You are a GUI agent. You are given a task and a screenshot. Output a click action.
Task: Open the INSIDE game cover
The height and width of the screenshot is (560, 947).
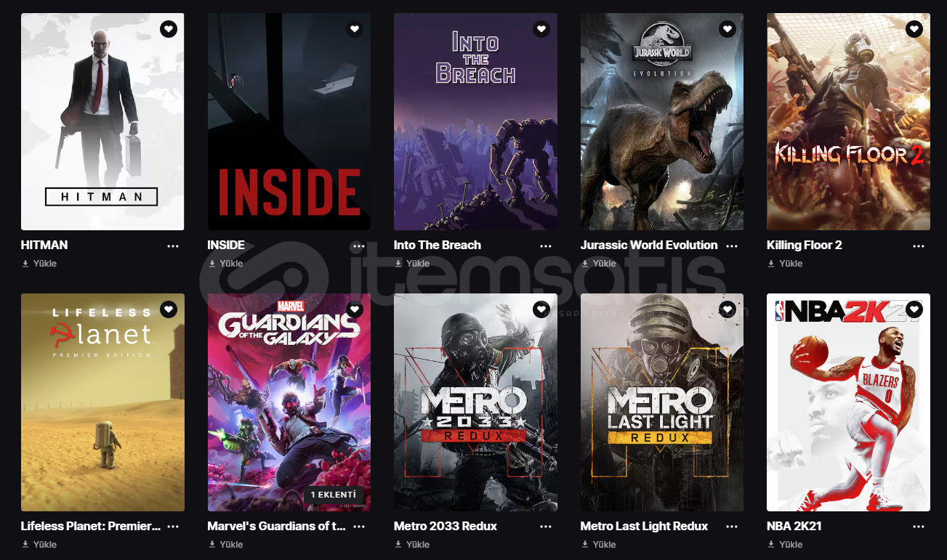pyautogui.click(x=289, y=121)
